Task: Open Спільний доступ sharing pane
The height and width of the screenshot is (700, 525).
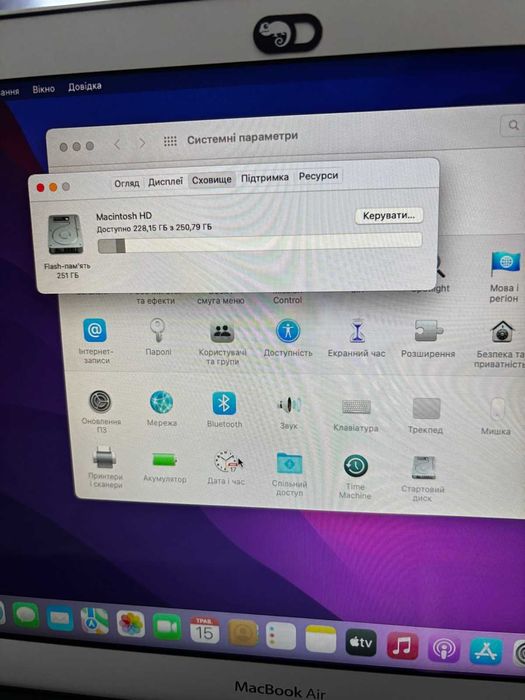Action: point(289,474)
